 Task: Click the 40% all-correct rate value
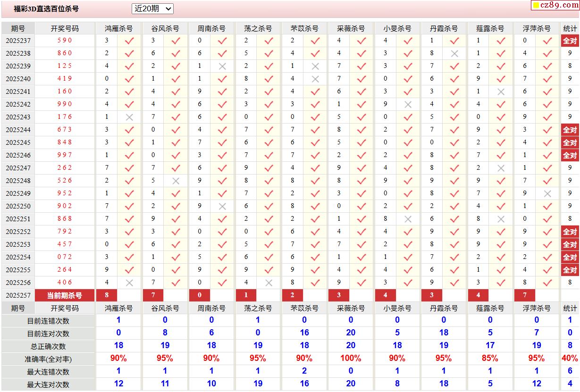point(570,359)
